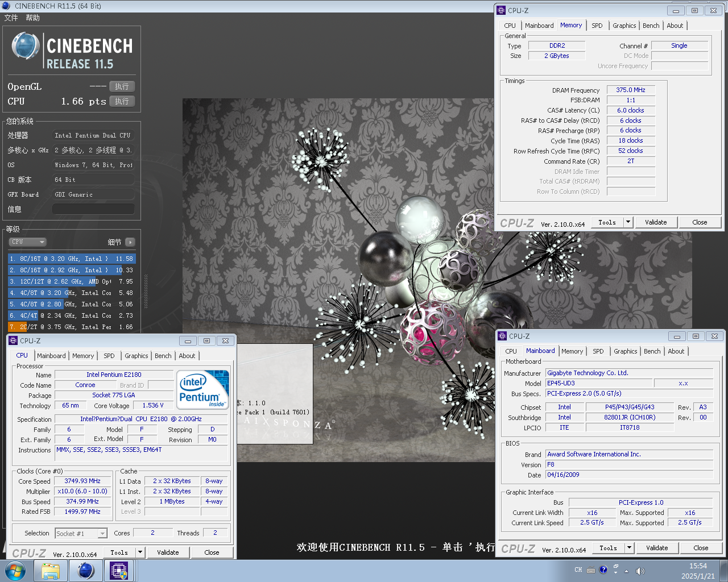Open the Socket #1 selection dropdown
Viewport: 728px width, 582px height.
click(81, 534)
